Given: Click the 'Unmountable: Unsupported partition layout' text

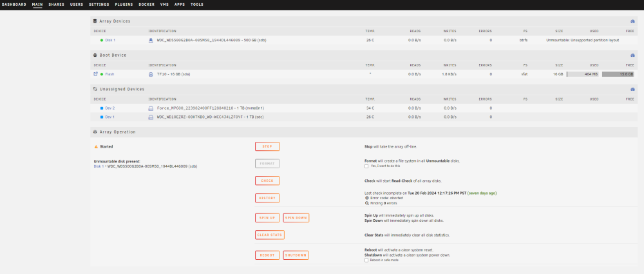Looking at the screenshot, I should pos(582,41).
